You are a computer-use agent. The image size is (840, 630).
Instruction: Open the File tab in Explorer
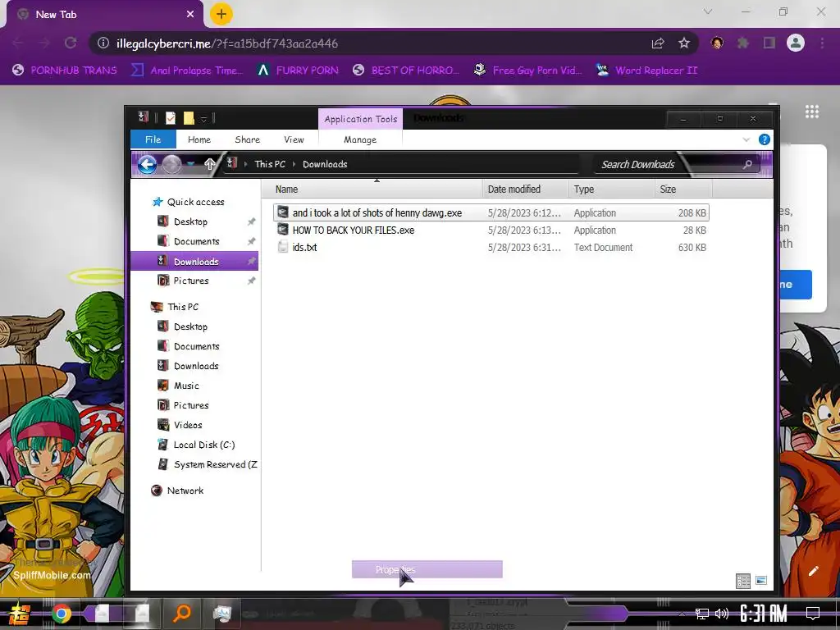click(x=153, y=139)
